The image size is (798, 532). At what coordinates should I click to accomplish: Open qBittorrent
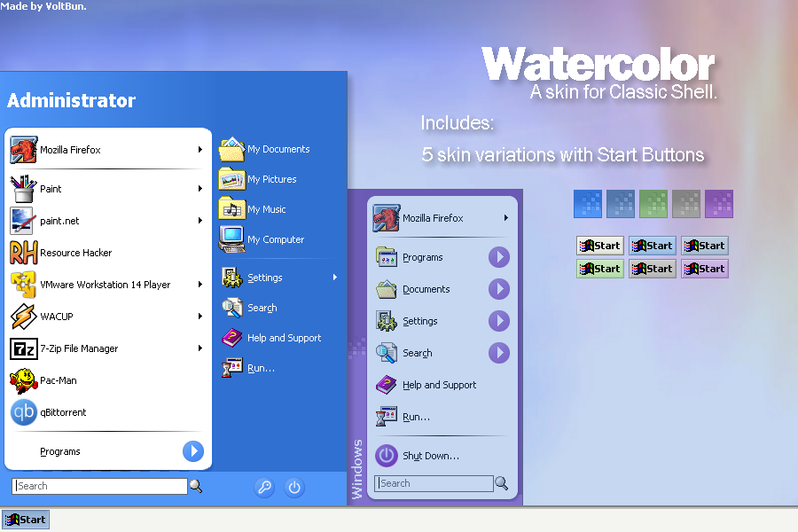[62, 411]
